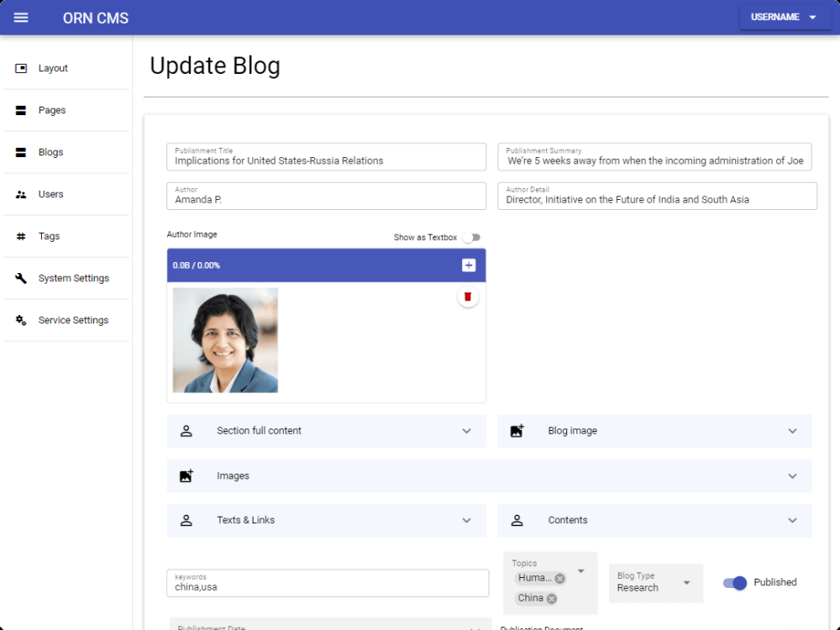Open System Settings in sidebar
This screenshot has width=840, height=630.
66,278
